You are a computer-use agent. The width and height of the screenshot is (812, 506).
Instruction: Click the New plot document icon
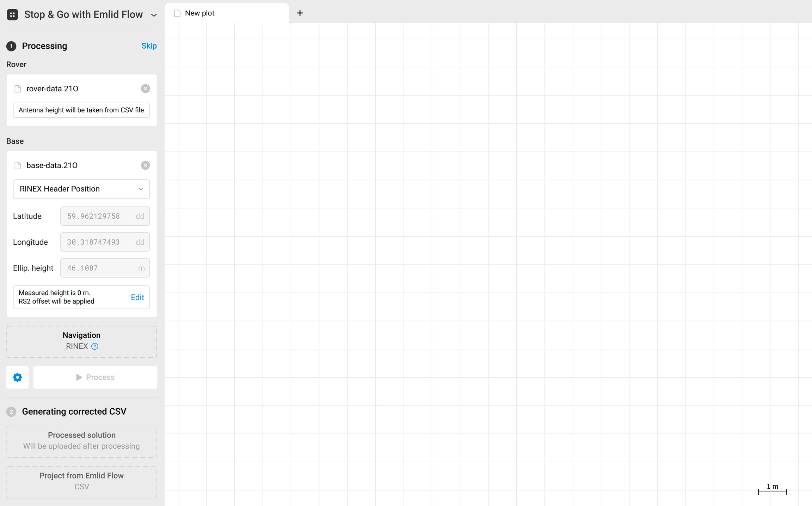[x=177, y=13]
